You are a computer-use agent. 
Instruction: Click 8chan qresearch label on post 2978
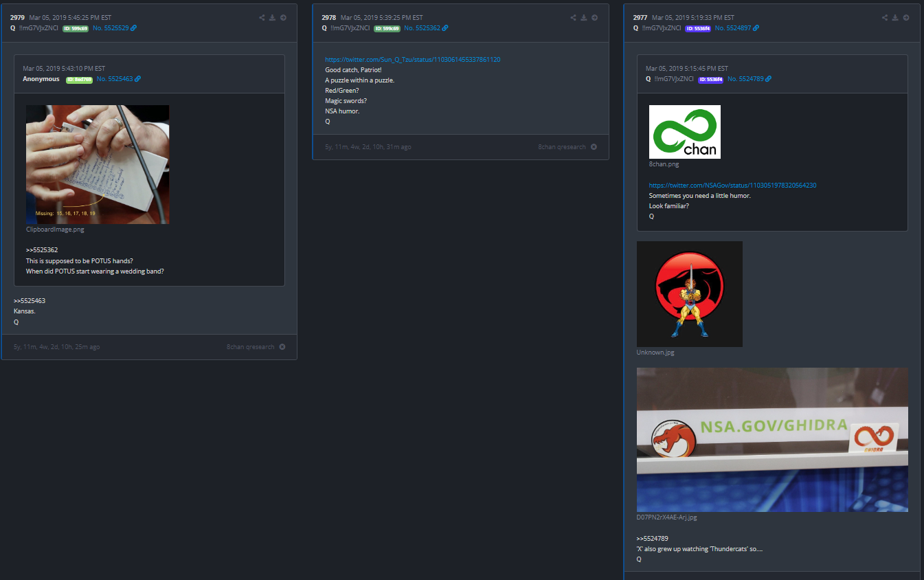(x=562, y=147)
